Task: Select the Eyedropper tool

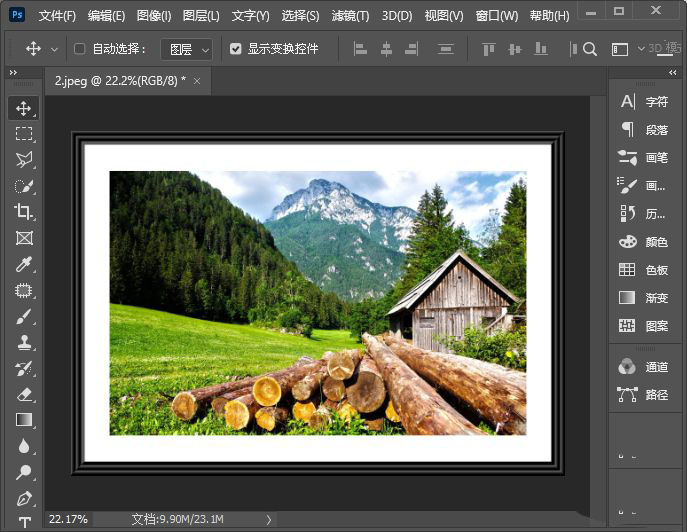Action: point(24,264)
